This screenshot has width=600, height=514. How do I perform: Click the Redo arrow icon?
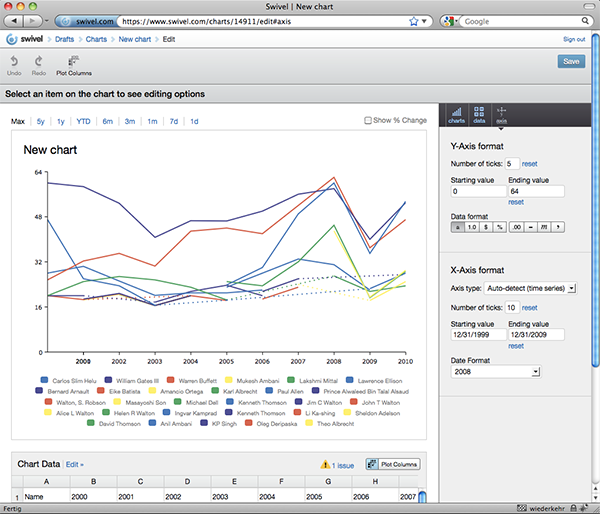tap(39, 61)
